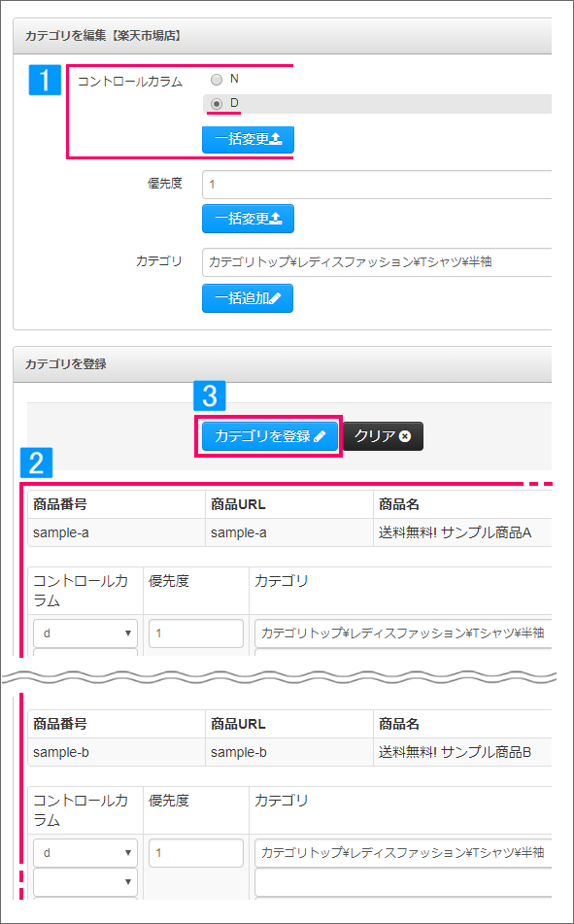Viewport: 574px width, 924px height.
Task: Click upload icon on priority 一括変更 button
Action: (276, 219)
